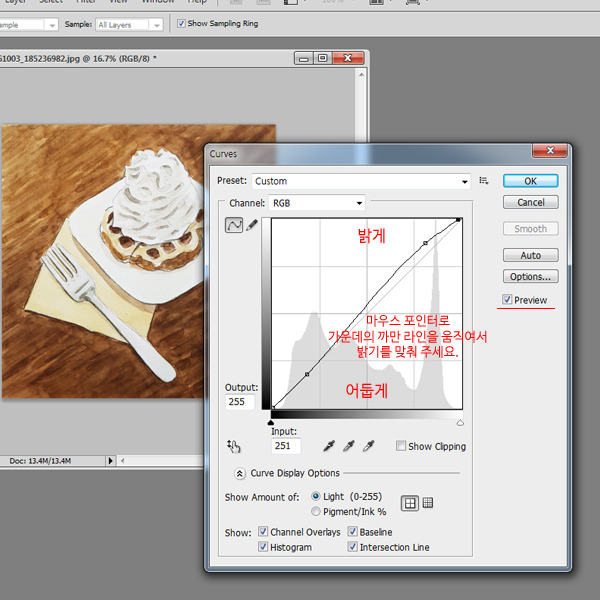
Task: Select the Light (0-255) radio button
Action: (316, 496)
